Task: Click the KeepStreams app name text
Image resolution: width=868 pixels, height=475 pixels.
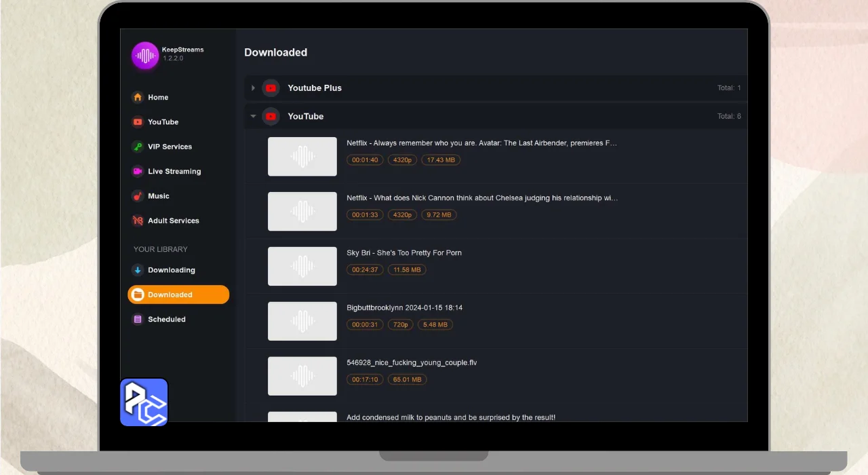Action: [182, 50]
